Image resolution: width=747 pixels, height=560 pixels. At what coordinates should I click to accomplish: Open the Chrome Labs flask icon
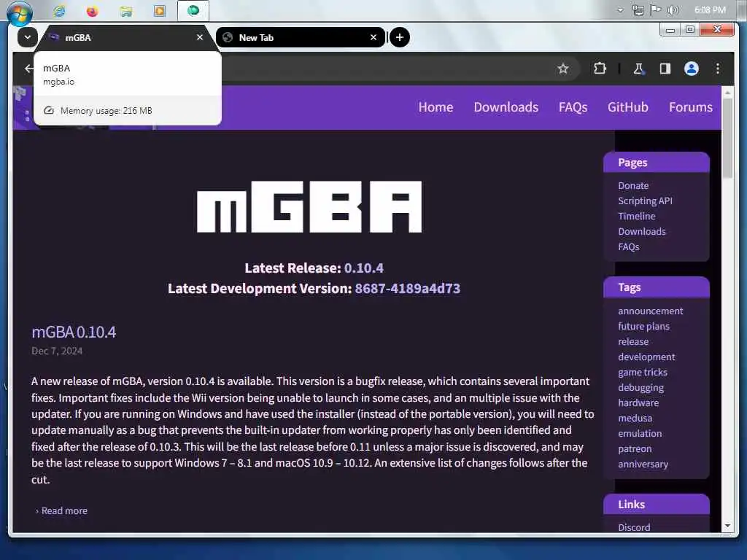[x=639, y=69]
